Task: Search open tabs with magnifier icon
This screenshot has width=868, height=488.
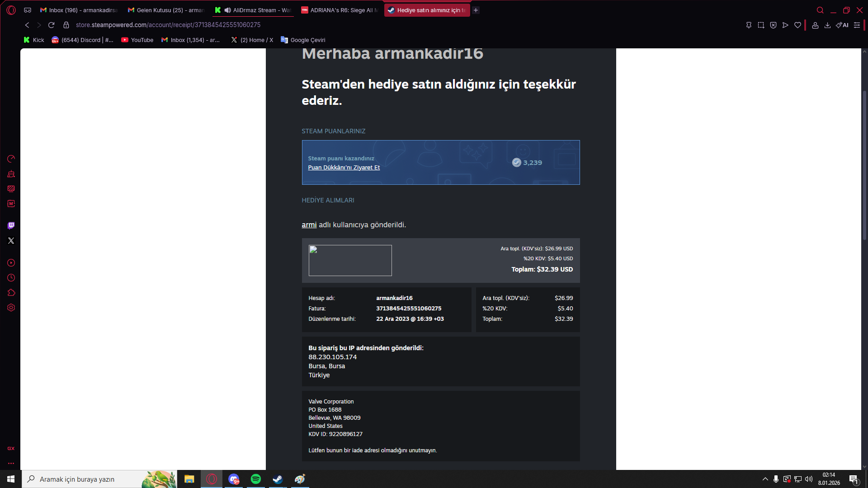Action: [820, 10]
